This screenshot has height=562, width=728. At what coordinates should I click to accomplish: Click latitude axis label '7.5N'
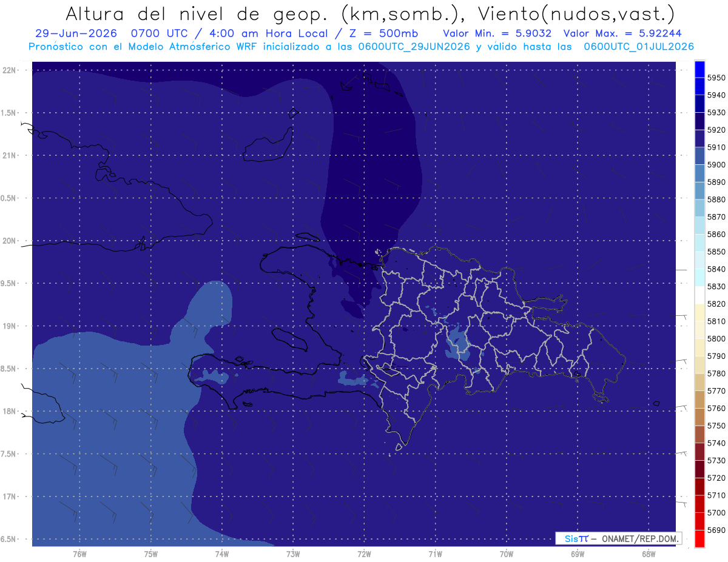coord(8,454)
